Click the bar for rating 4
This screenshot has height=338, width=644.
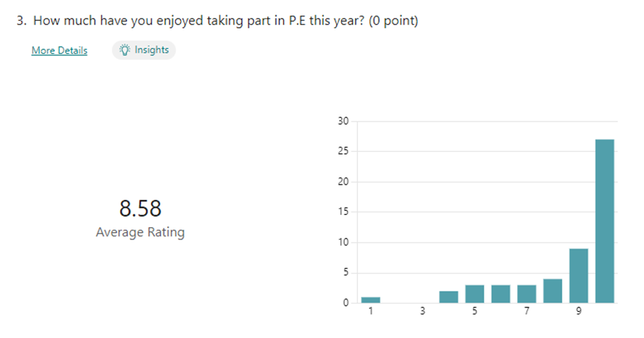[x=449, y=297]
